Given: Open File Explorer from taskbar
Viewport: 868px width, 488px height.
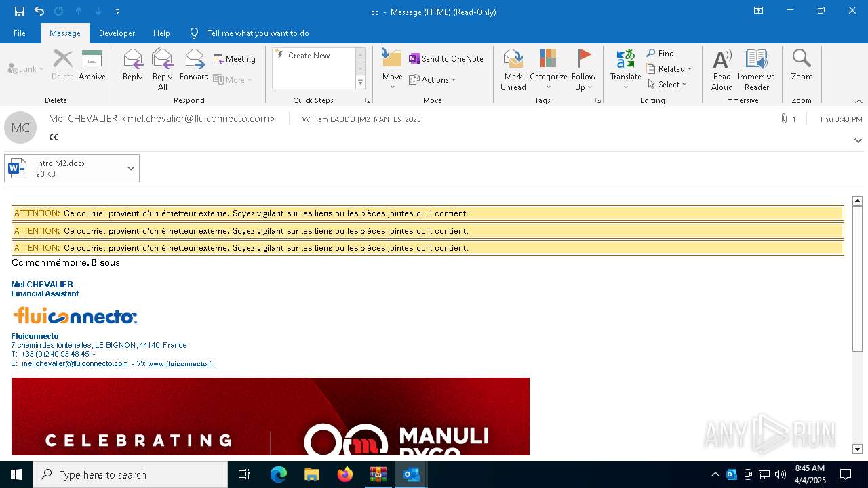Looking at the screenshot, I should tap(311, 474).
